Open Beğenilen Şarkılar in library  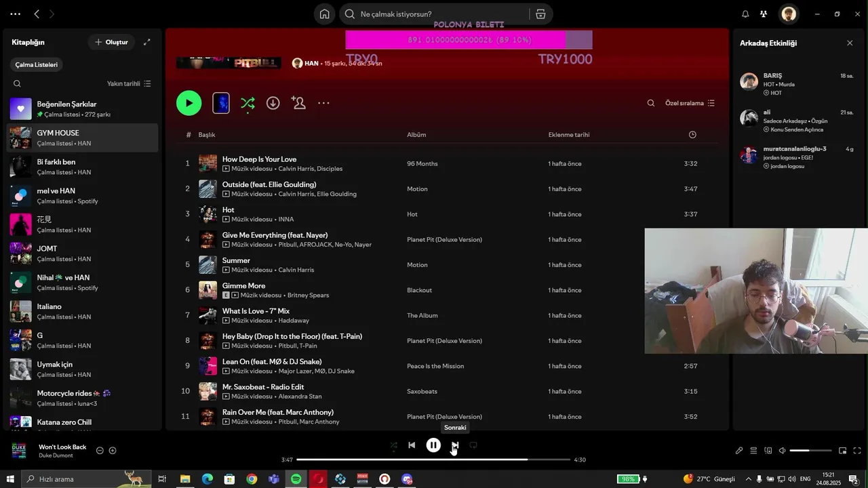tap(83, 109)
